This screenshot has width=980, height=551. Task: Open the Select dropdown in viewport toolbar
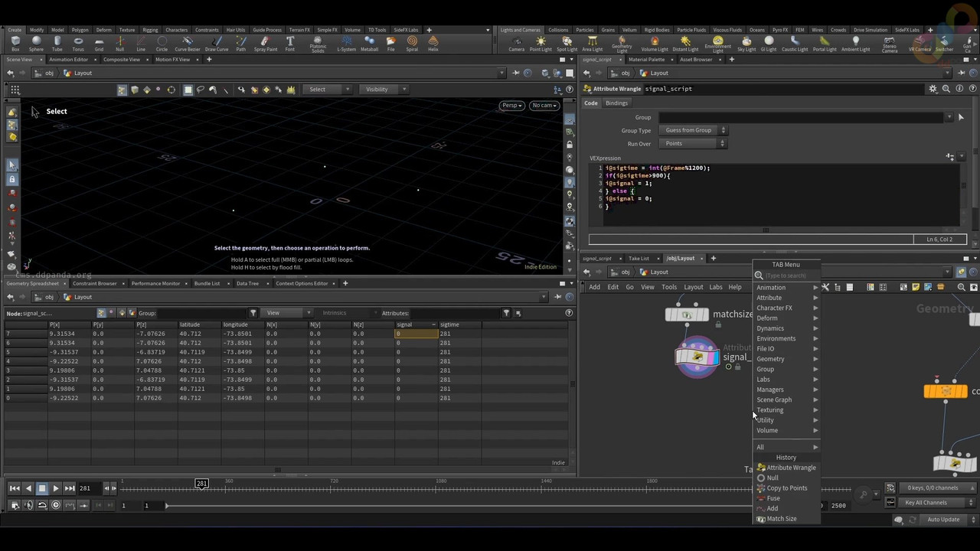[329, 90]
